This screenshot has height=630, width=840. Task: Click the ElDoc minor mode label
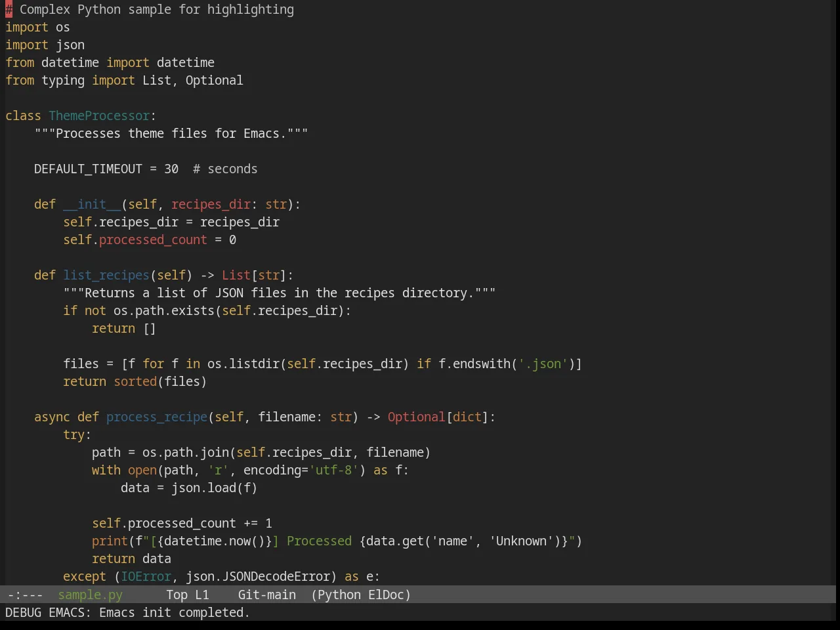click(x=386, y=595)
